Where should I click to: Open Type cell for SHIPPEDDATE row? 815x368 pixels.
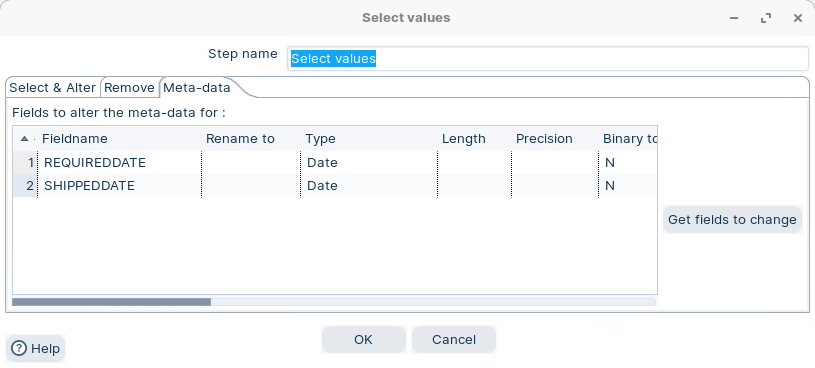click(x=369, y=186)
